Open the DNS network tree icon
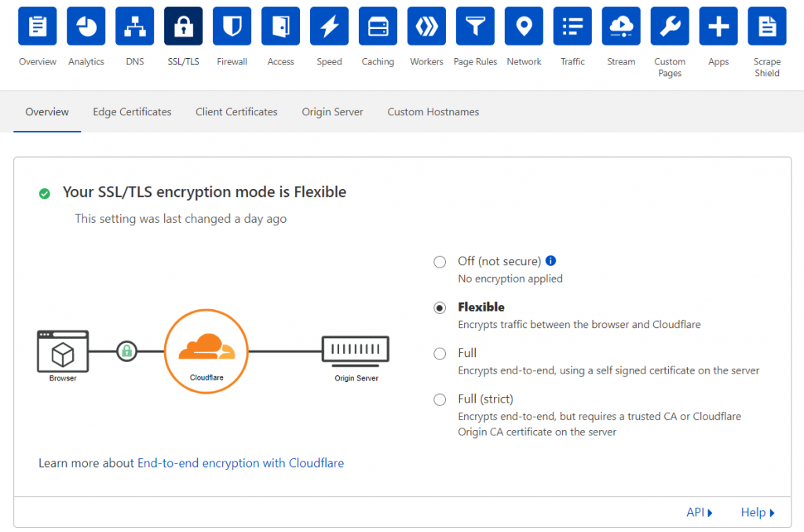This screenshot has width=804, height=532. [x=135, y=27]
